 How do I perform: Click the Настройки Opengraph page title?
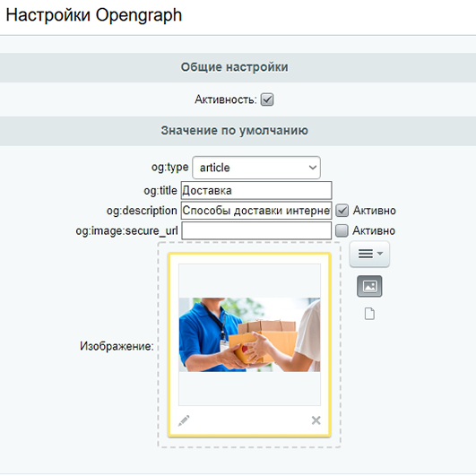tap(94, 15)
